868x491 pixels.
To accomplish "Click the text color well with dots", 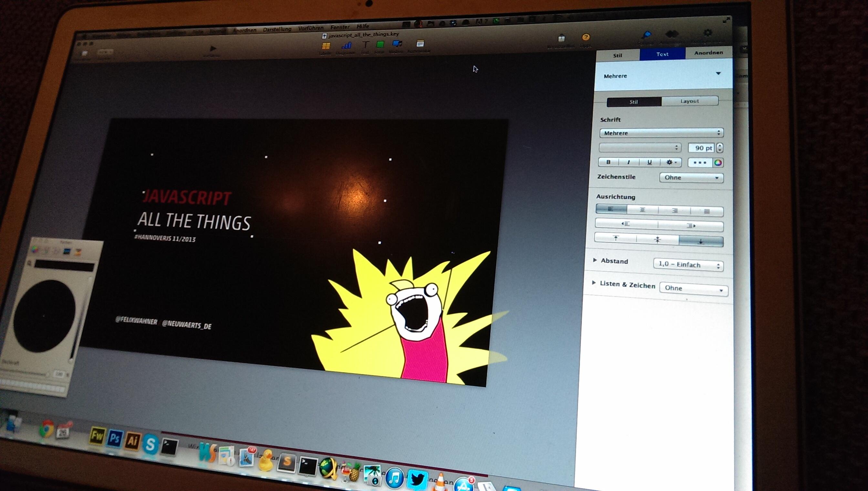I will 700,162.
